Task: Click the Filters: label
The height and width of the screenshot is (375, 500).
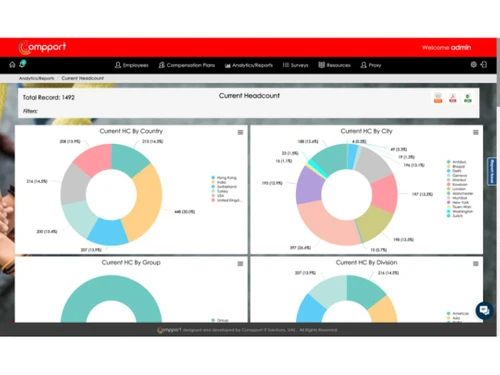Action: coord(30,111)
